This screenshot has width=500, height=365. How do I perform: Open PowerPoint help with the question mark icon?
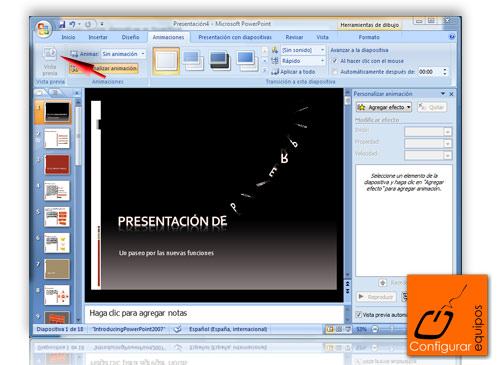452,37
